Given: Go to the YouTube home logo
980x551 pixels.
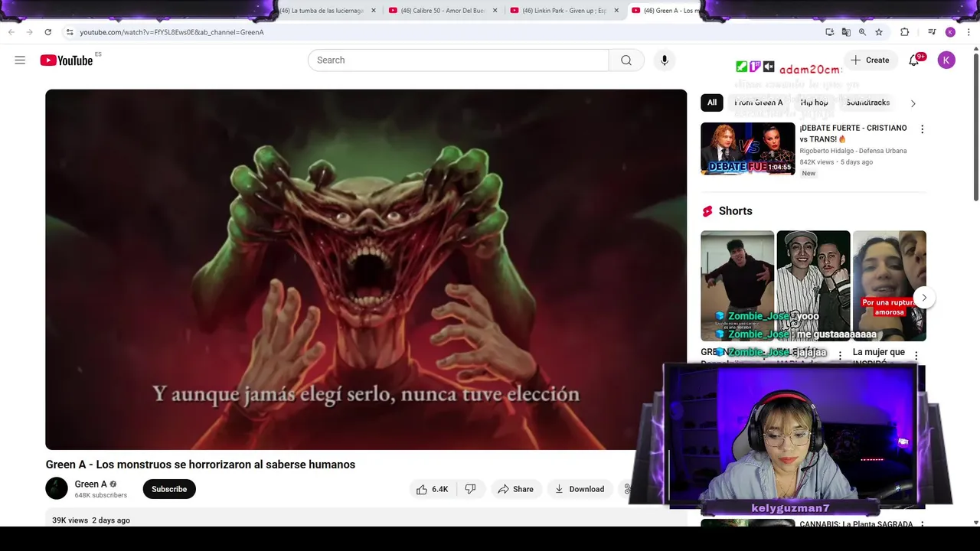Looking at the screenshot, I should coord(67,60).
